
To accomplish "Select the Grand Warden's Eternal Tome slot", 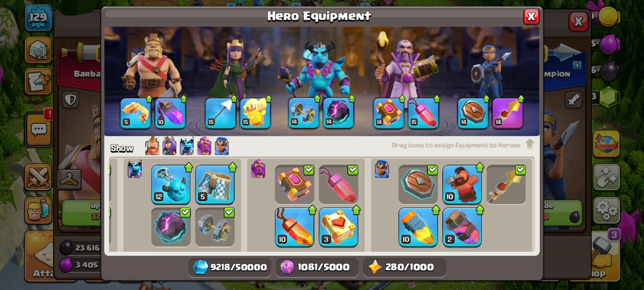I will point(389,113).
